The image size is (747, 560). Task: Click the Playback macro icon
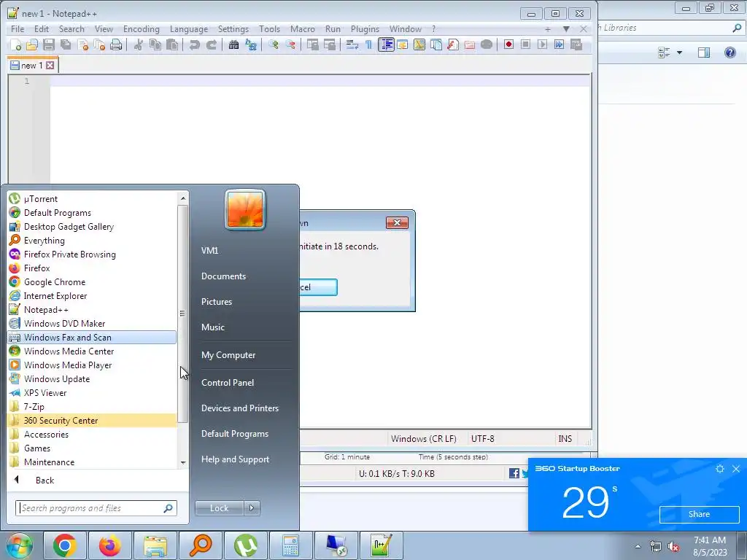(x=542, y=44)
